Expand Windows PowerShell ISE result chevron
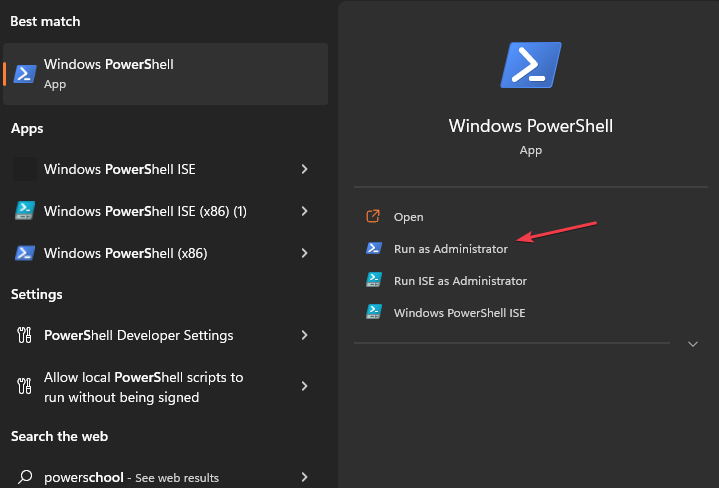The height and width of the screenshot is (488, 719). pos(304,169)
